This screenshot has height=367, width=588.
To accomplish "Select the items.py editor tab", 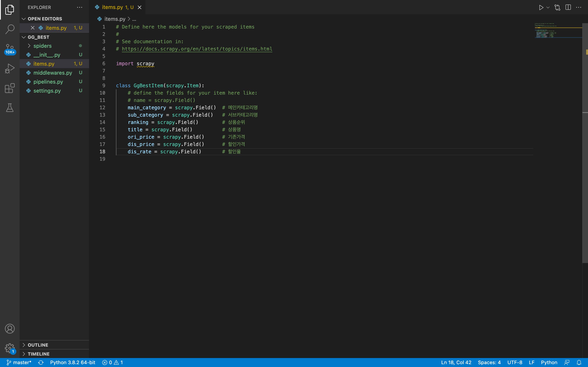I will click(117, 7).
